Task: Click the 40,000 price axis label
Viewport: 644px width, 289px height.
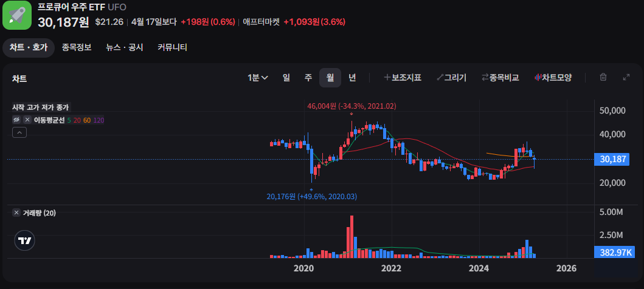Action: [612, 134]
